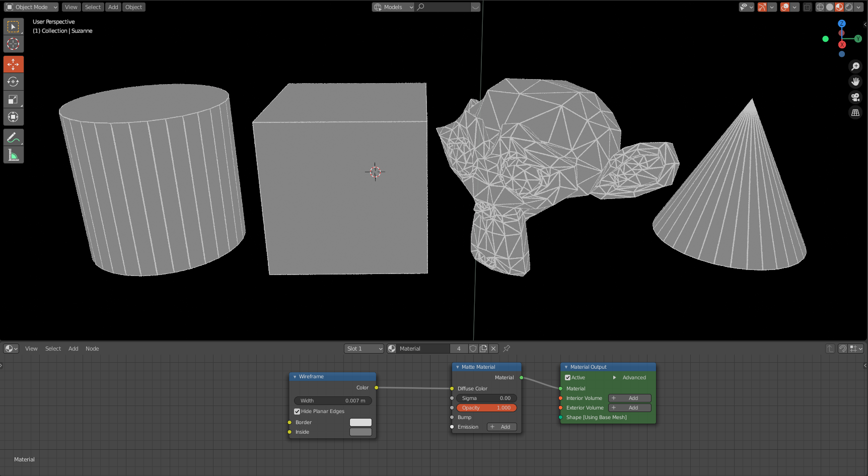This screenshot has height=476, width=868.
Task: Open the Add menu in viewport header
Action: point(113,7)
